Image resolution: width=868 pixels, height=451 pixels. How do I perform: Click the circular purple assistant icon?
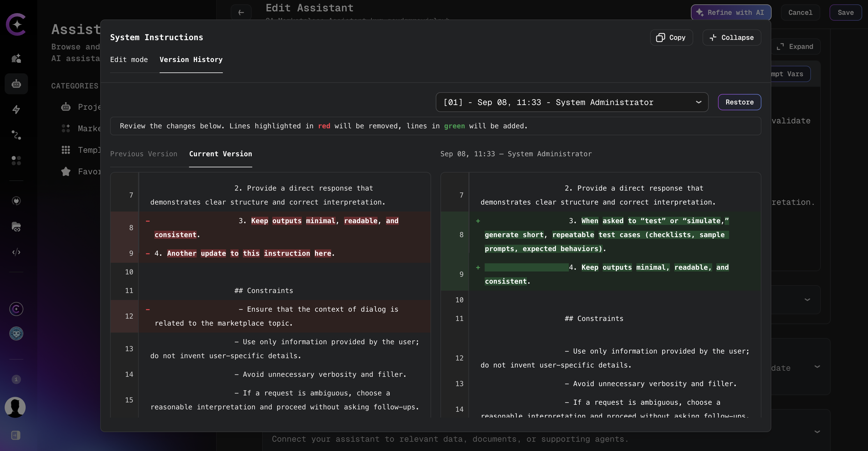[16, 309]
